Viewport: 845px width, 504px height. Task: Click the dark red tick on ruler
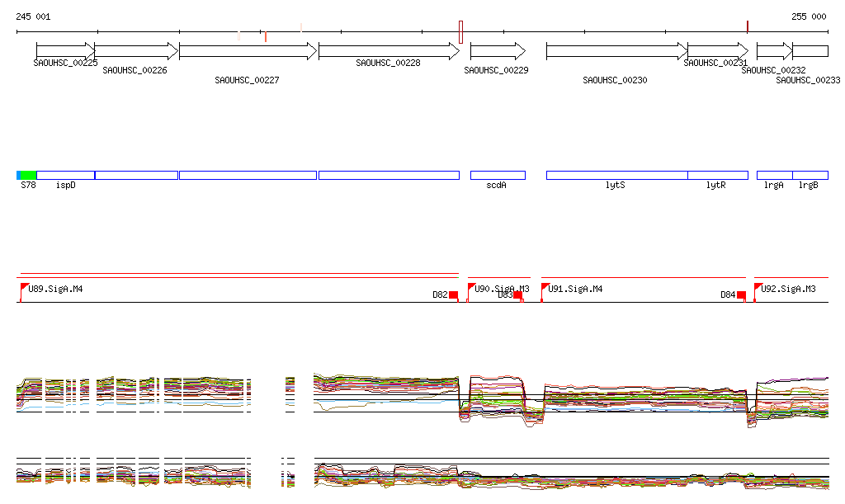(x=748, y=26)
